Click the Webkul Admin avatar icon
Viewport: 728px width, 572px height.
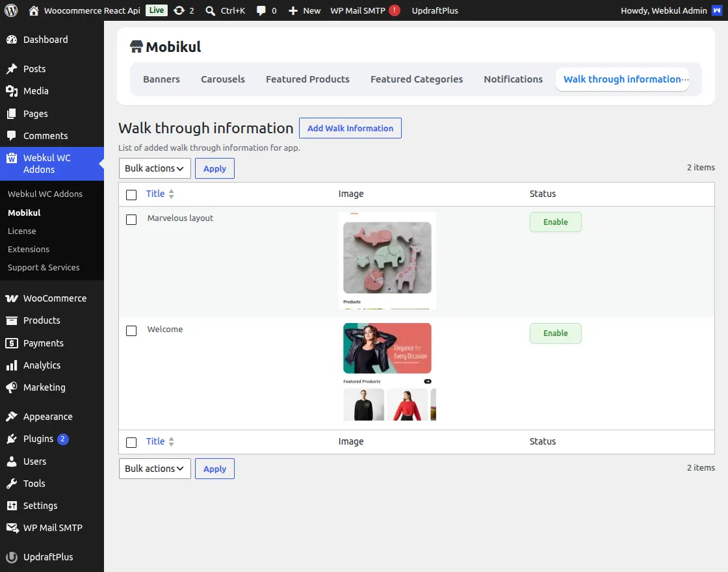pos(716,10)
